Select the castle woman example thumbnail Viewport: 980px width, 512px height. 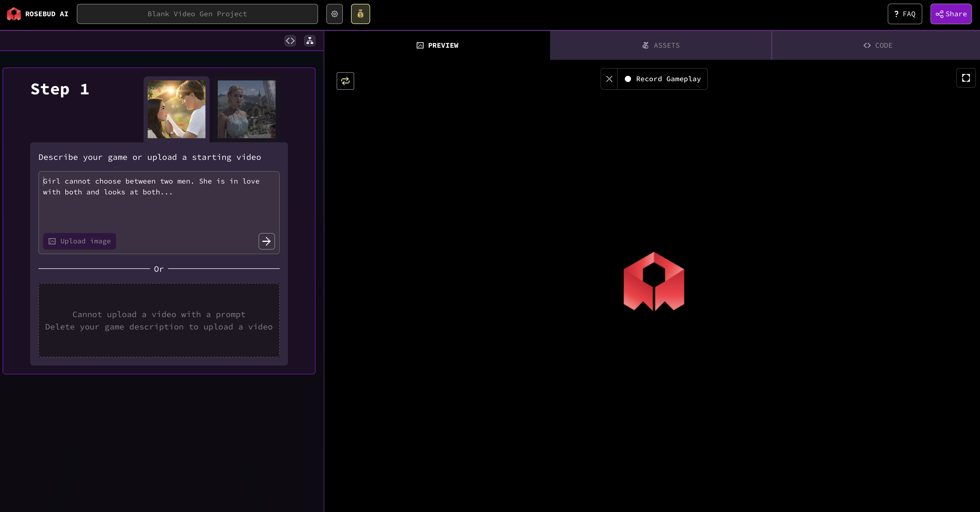(246, 109)
